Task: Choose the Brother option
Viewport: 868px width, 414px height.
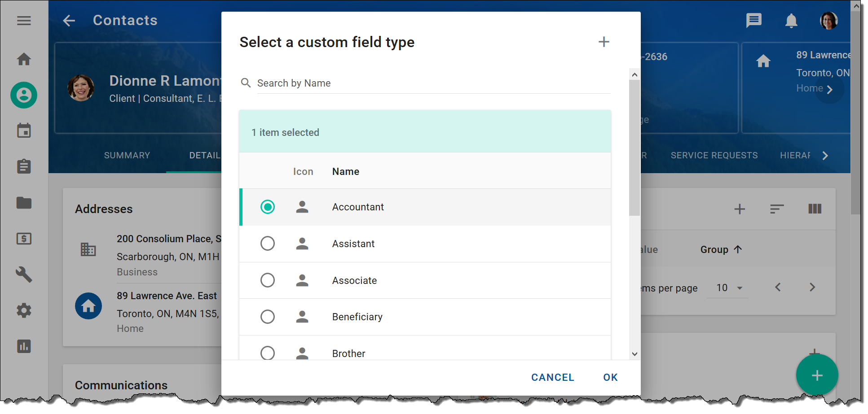Action: pos(268,353)
